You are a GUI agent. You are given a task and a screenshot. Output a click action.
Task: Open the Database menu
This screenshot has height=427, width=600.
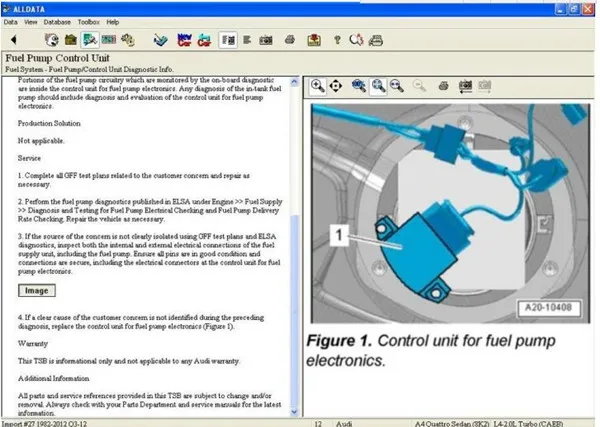[57, 22]
